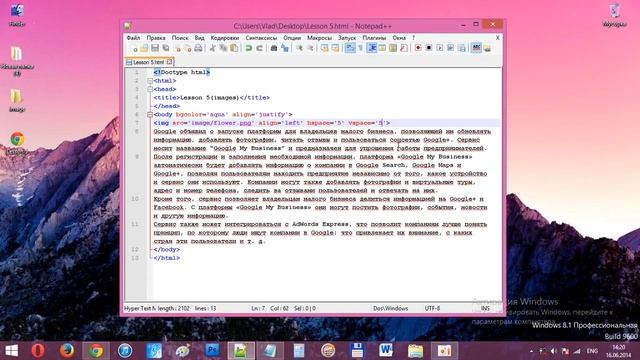
Task: Cut selection using scissors icon
Action: [x=212, y=48]
